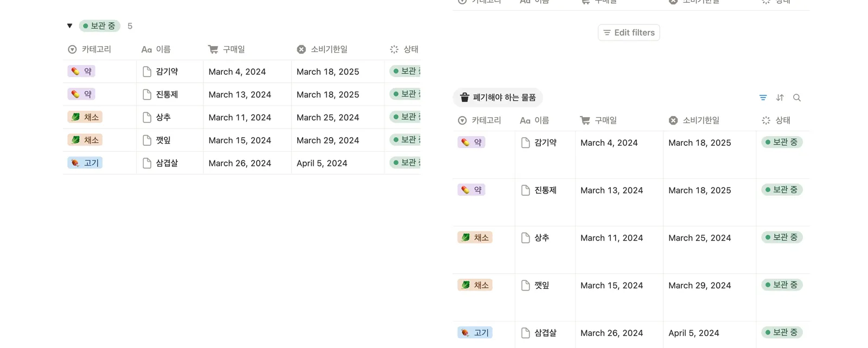Open 감기약 page name in right table
Image resolution: width=868 pixels, height=348 pixels.
tap(546, 143)
